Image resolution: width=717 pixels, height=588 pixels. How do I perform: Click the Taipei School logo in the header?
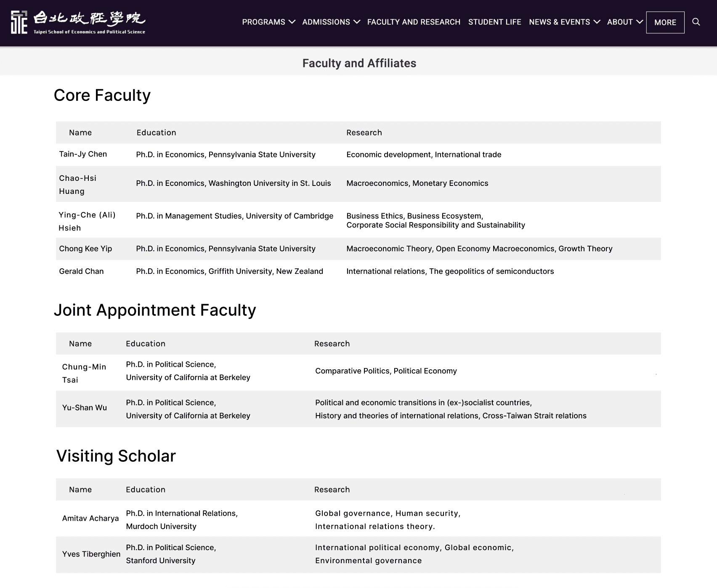click(78, 22)
